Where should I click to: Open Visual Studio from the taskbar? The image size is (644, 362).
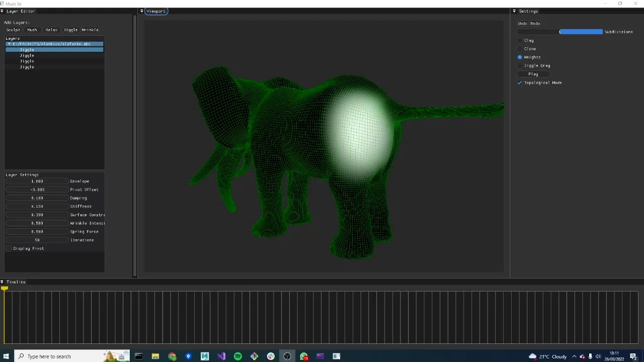point(221,356)
